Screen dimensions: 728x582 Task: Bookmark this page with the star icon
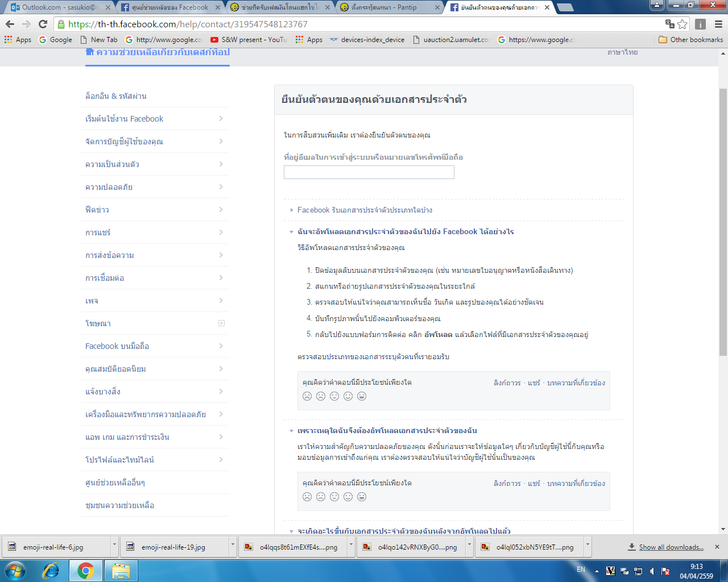coord(682,24)
